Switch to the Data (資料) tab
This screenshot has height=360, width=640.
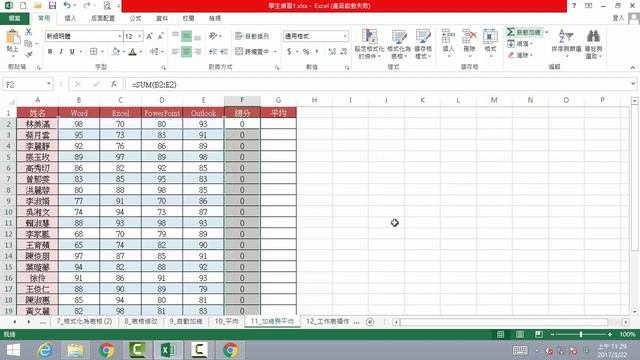tap(162, 18)
